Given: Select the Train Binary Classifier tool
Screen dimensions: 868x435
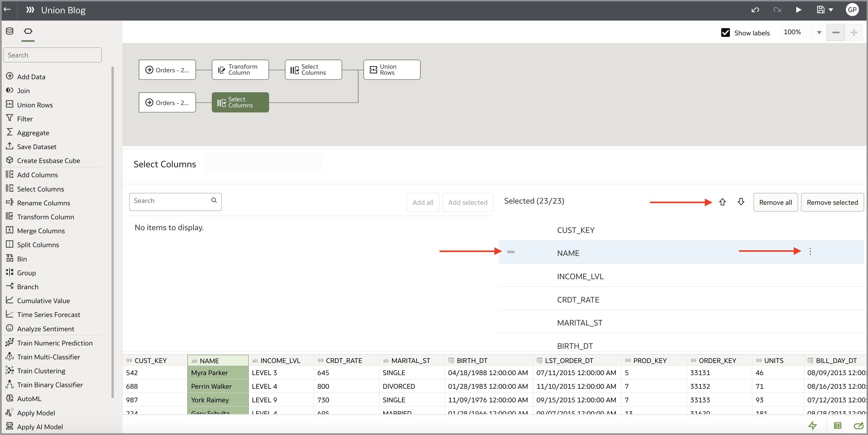Looking at the screenshot, I should point(50,384).
